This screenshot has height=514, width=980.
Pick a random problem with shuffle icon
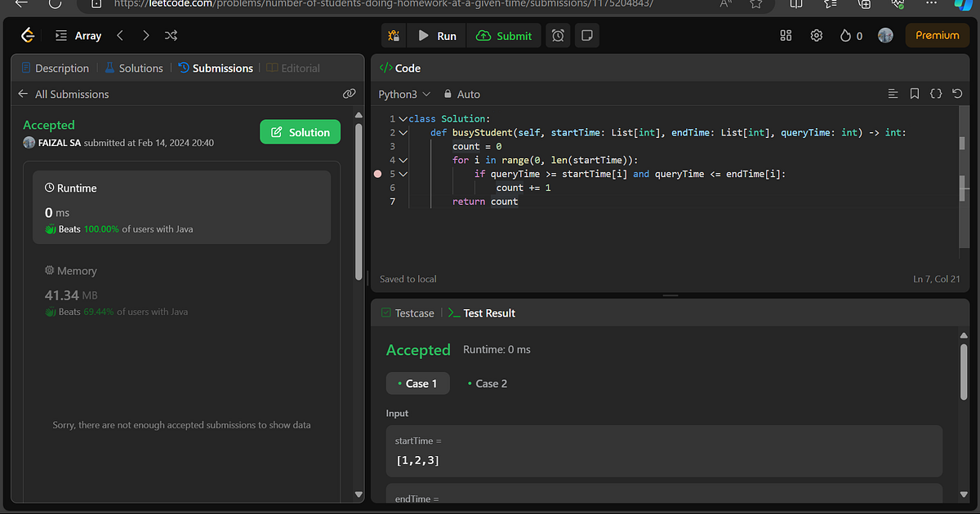[171, 36]
